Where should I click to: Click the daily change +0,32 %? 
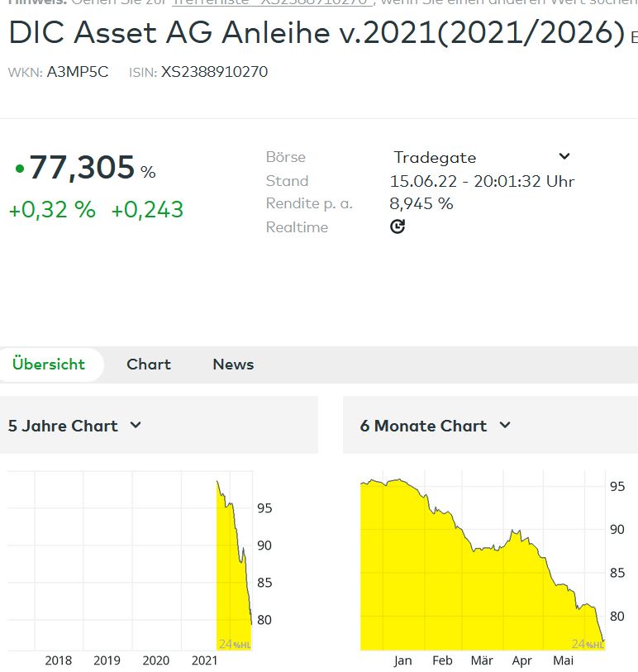pos(51,209)
